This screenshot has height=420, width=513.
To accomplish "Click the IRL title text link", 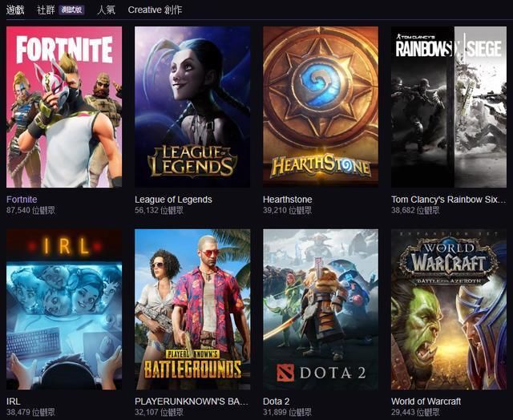I will coord(13,402).
